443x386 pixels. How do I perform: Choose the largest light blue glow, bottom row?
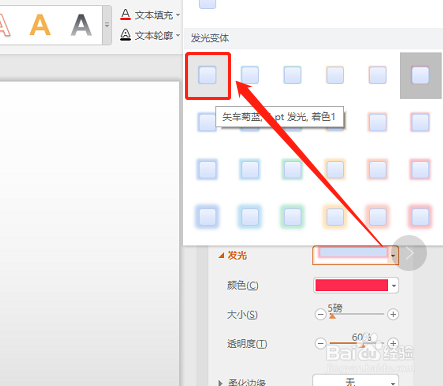click(250, 217)
